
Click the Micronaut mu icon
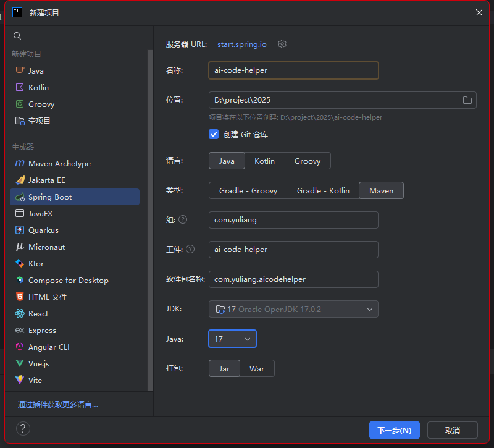click(20, 247)
